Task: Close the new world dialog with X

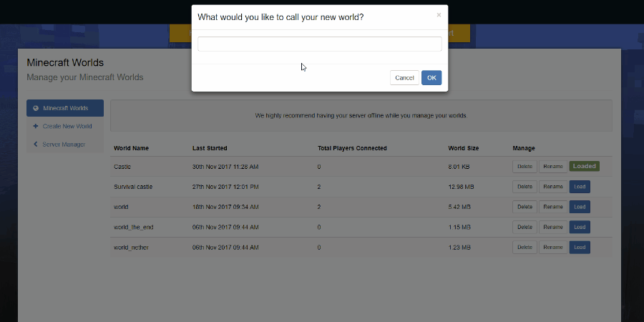Action: [439, 15]
